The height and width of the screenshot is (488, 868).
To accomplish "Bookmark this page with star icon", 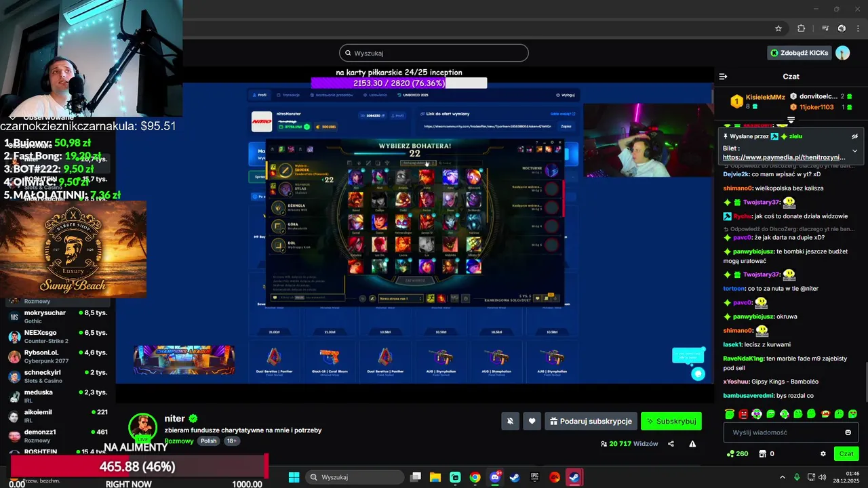I will pos(778,28).
